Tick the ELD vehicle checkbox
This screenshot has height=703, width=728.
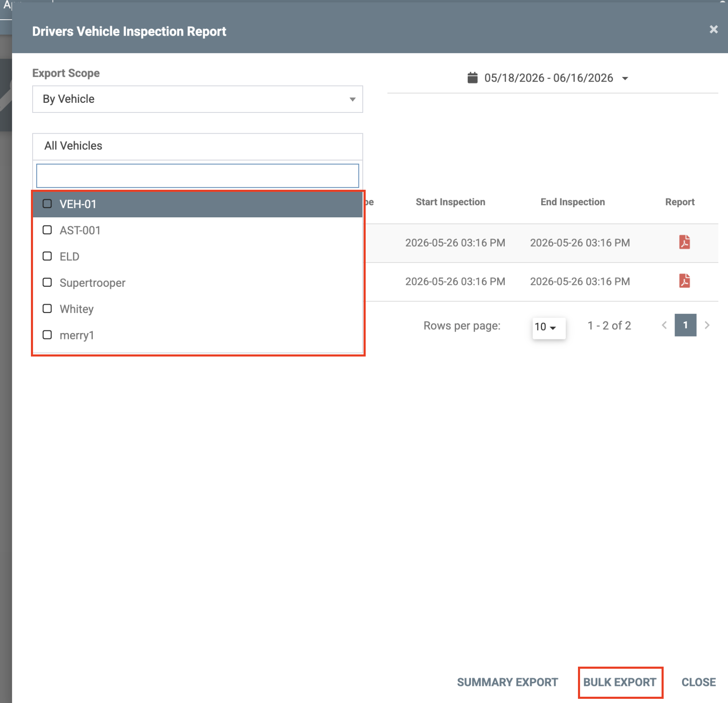point(47,256)
